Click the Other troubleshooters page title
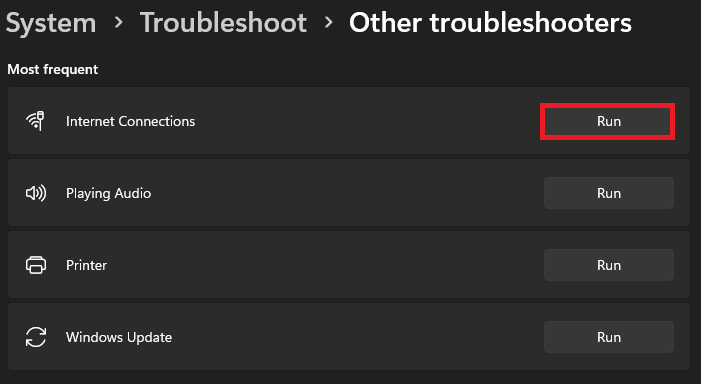The height and width of the screenshot is (384, 701). click(x=490, y=22)
